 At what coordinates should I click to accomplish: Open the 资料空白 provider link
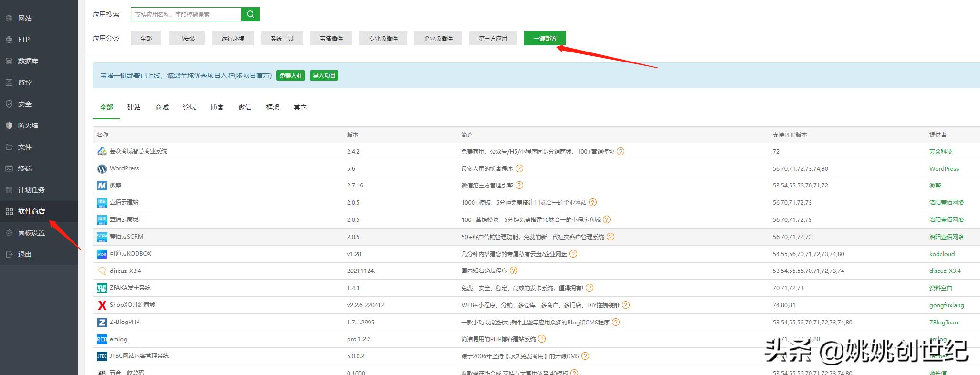pyautogui.click(x=940, y=288)
